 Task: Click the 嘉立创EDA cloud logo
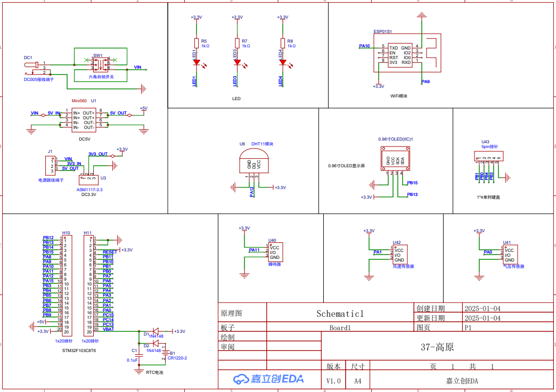pyautogui.click(x=269, y=379)
